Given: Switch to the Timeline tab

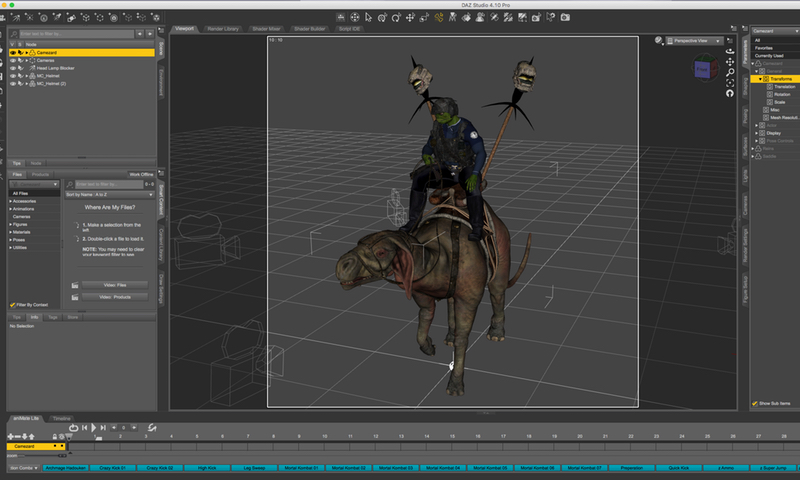Looking at the screenshot, I should [x=61, y=417].
